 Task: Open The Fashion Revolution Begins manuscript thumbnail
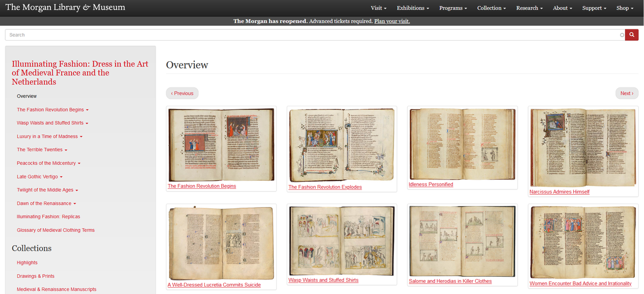(x=221, y=144)
